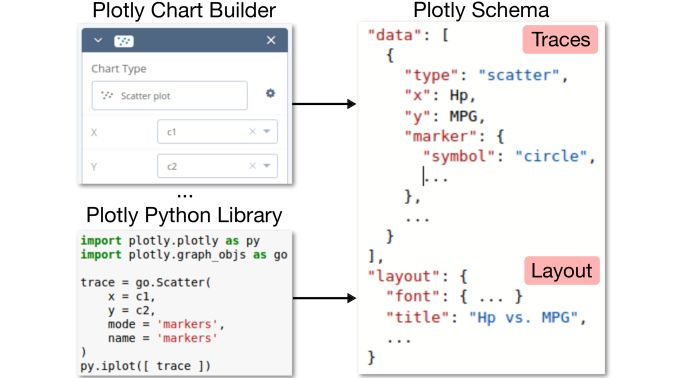This screenshot has width=676, height=378.
Task: Click the Chart Type label
Action: point(119,69)
